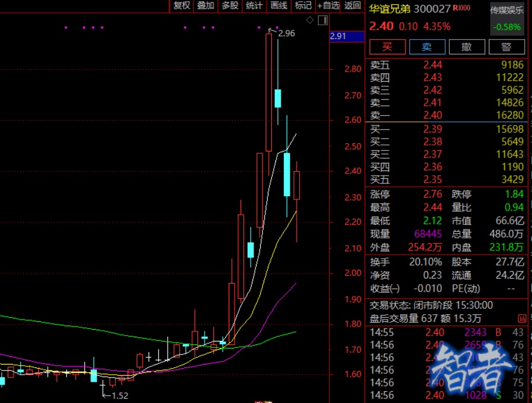Select the 统计 statistics tool
This screenshot has height=403, width=532.
[254, 5]
